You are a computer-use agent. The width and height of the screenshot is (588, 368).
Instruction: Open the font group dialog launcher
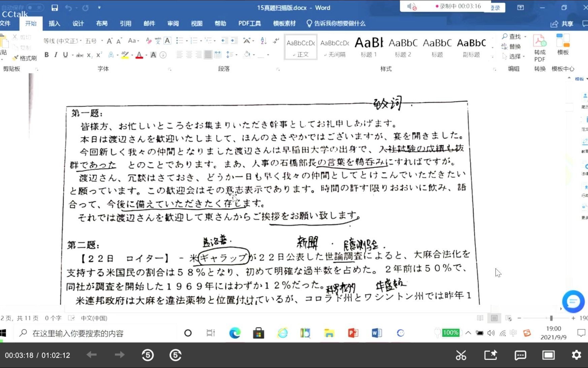click(170, 69)
